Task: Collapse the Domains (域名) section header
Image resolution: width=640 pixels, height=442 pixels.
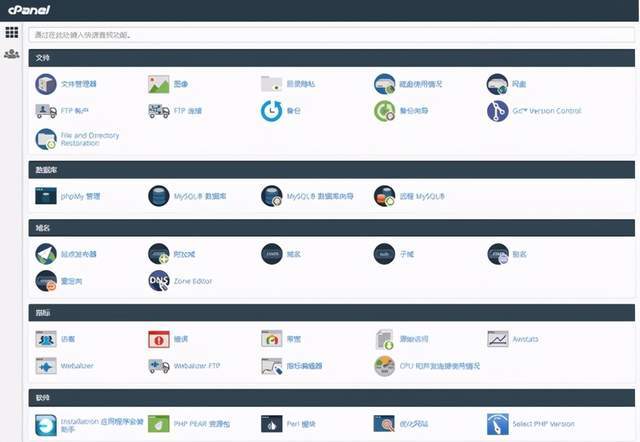Action: (331, 228)
